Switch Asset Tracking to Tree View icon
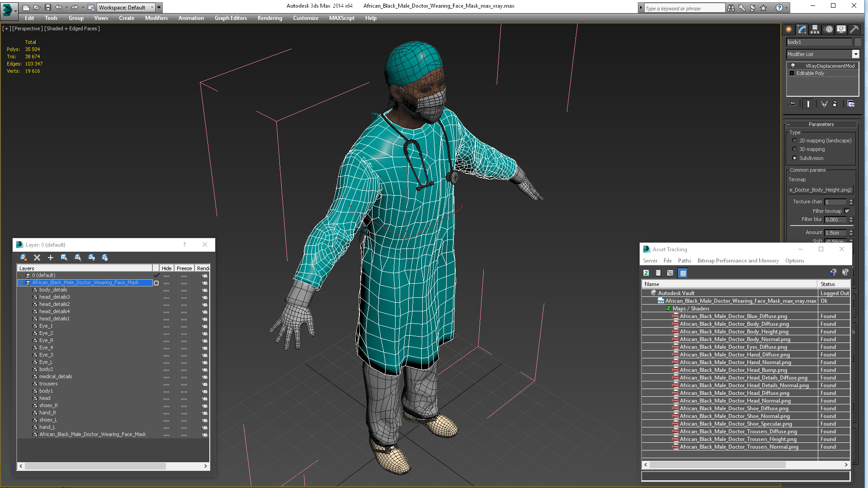868x488 pixels. click(670, 273)
